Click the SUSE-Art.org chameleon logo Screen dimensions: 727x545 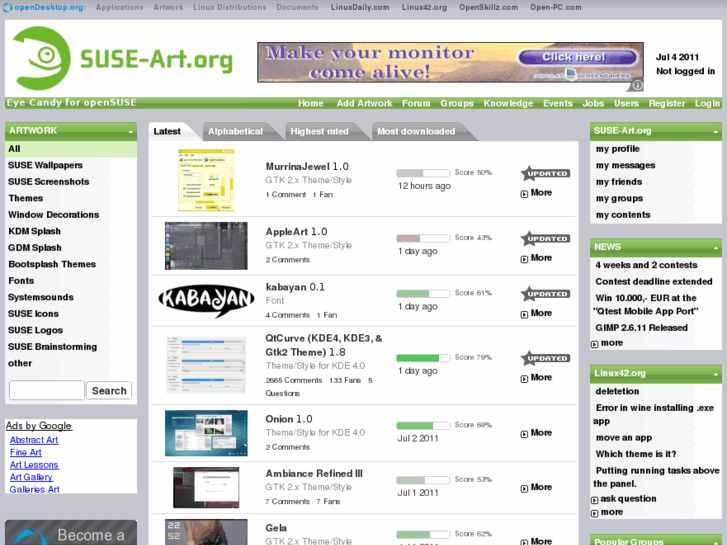tap(42, 58)
